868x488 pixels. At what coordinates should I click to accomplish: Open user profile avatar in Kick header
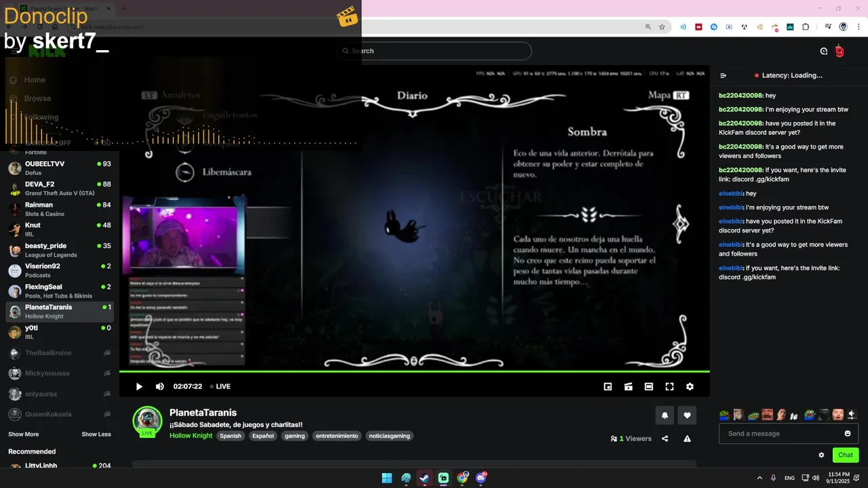coord(840,52)
